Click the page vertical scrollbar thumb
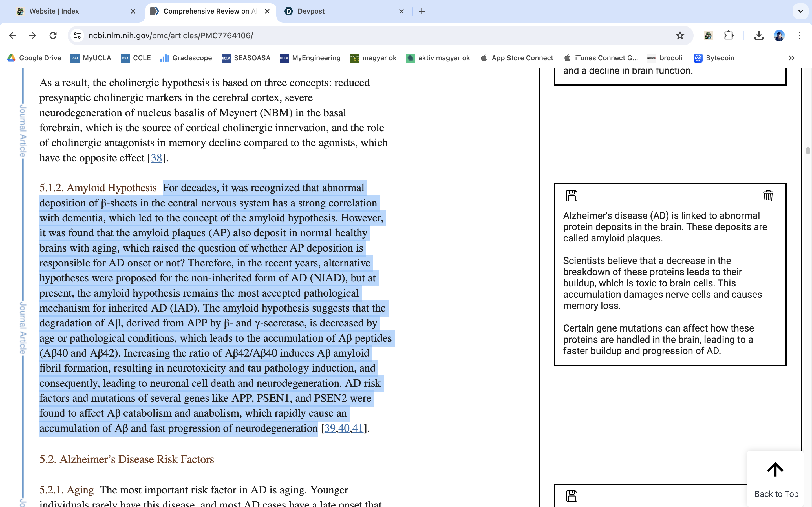 click(808, 151)
